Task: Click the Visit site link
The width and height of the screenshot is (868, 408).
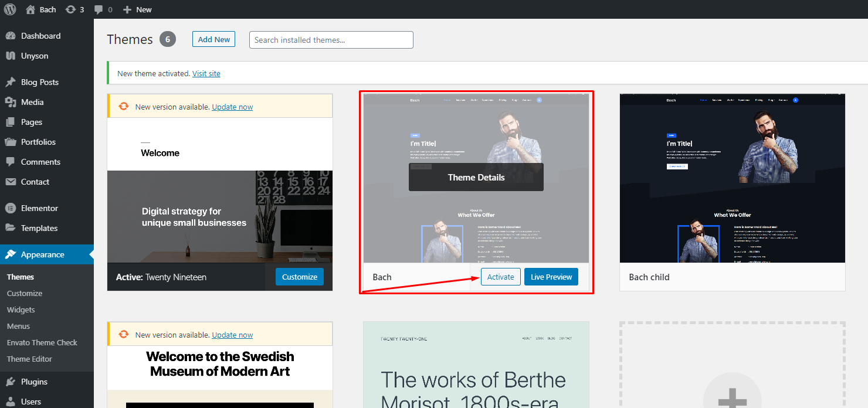Action: pos(206,73)
